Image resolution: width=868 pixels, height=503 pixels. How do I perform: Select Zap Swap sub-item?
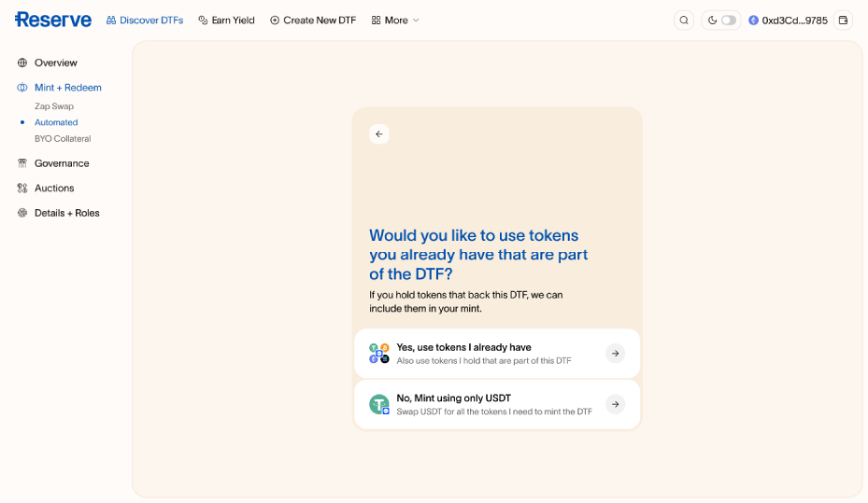(54, 106)
